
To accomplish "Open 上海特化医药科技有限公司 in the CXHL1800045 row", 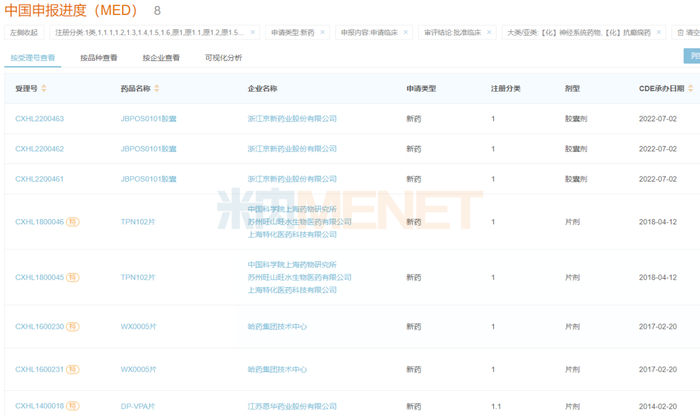I will tap(292, 290).
